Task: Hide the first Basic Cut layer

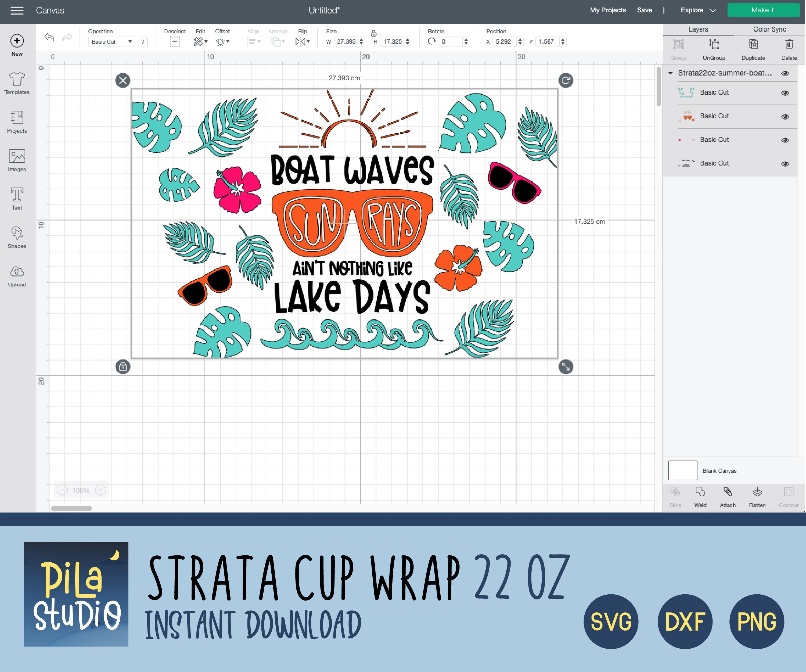Action: 785,92
